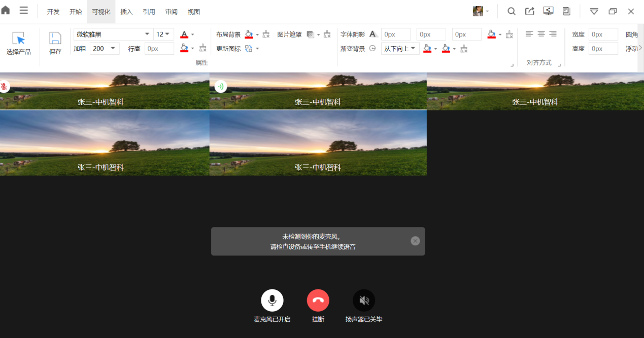This screenshot has height=338, width=644.
Task: Open the 加粗 200 font weight dropdown
Action: [x=112, y=49]
